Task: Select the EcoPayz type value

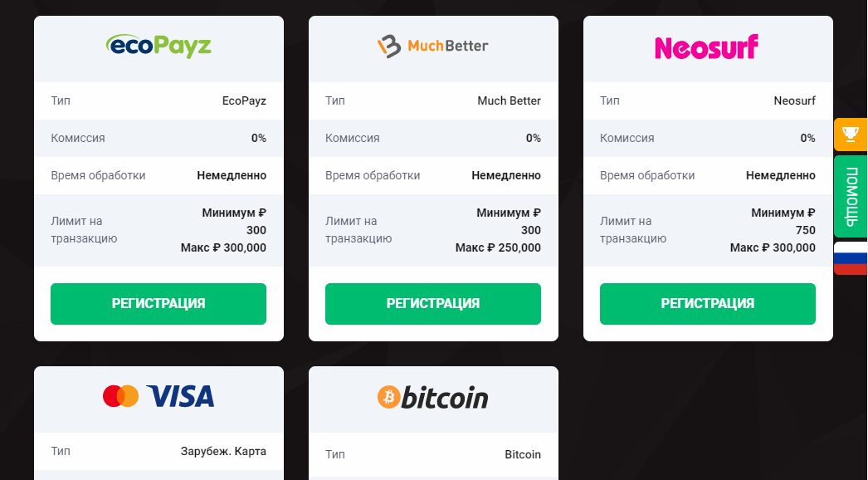Action: pyautogui.click(x=244, y=100)
